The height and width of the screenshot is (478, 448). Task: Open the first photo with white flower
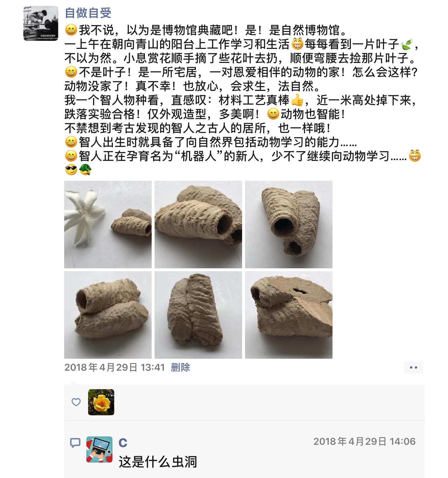click(108, 224)
